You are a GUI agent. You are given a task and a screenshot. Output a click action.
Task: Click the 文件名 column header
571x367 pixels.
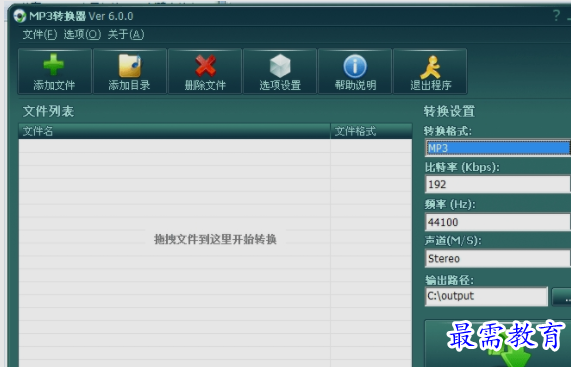click(x=174, y=131)
